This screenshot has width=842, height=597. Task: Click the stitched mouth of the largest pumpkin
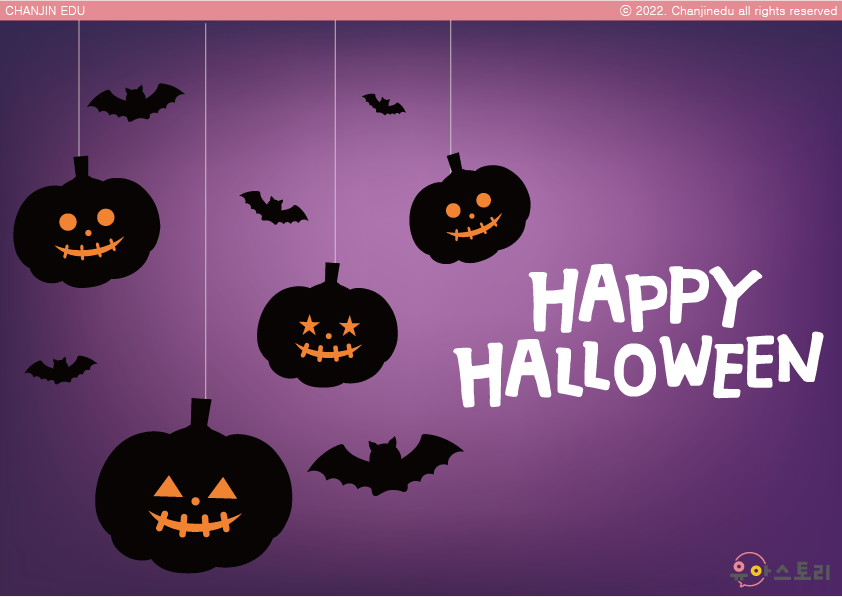click(x=195, y=522)
